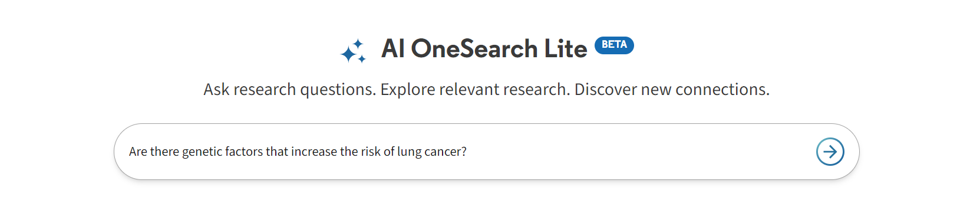This screenshot has height=213, width=980.
Task: Click the "AI OneSearch Lite" heading
Action: tap(484, 48)
